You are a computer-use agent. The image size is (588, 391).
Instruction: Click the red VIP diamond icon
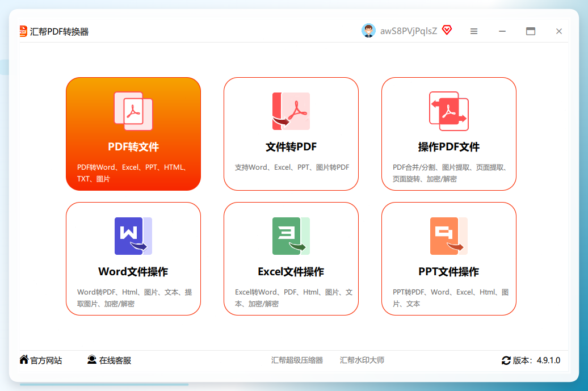tap(447, 30)
